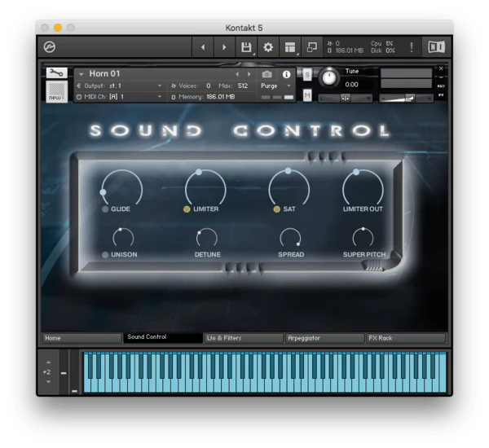Click the Memory 186.01 MB readout
489x448 pixels.
tap(221, 97)
